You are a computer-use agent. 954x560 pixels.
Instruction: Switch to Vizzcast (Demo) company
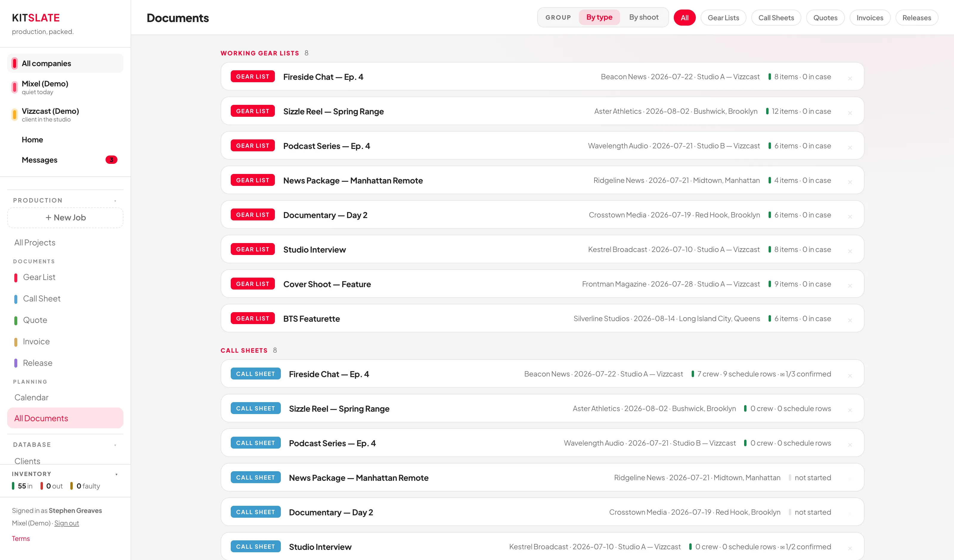point(65,115)
